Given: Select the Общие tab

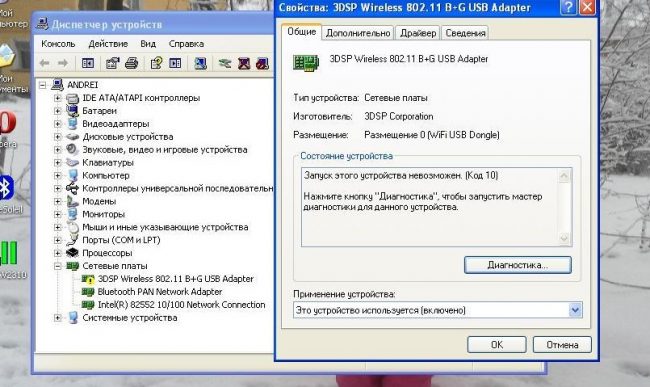Looking at the screenshot, I should click(x=301, y=32).
